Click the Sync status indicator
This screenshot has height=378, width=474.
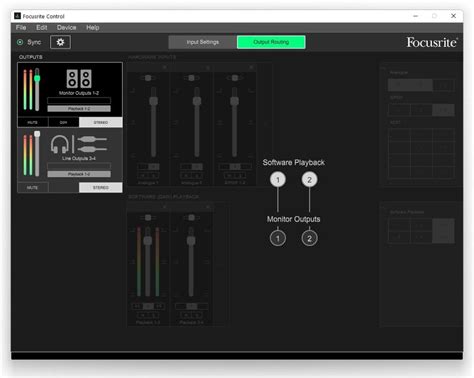[20, 42]
